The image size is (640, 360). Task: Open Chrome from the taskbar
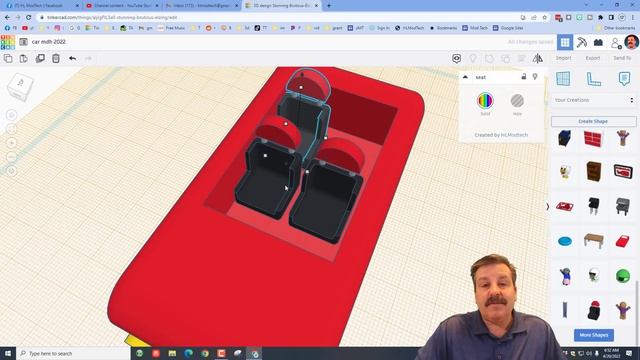coord(205,353)
